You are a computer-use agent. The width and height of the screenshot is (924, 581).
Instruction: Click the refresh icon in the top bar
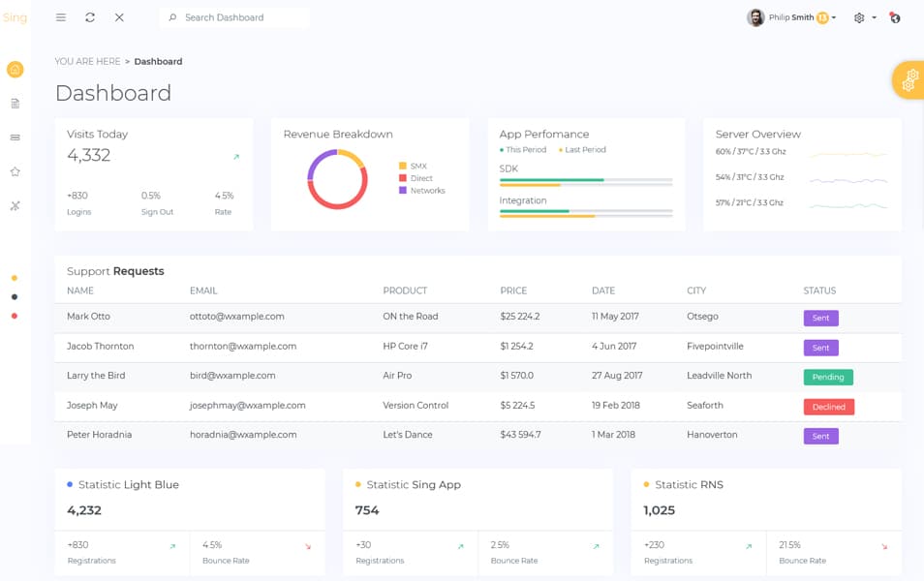(x=88, y=16)
